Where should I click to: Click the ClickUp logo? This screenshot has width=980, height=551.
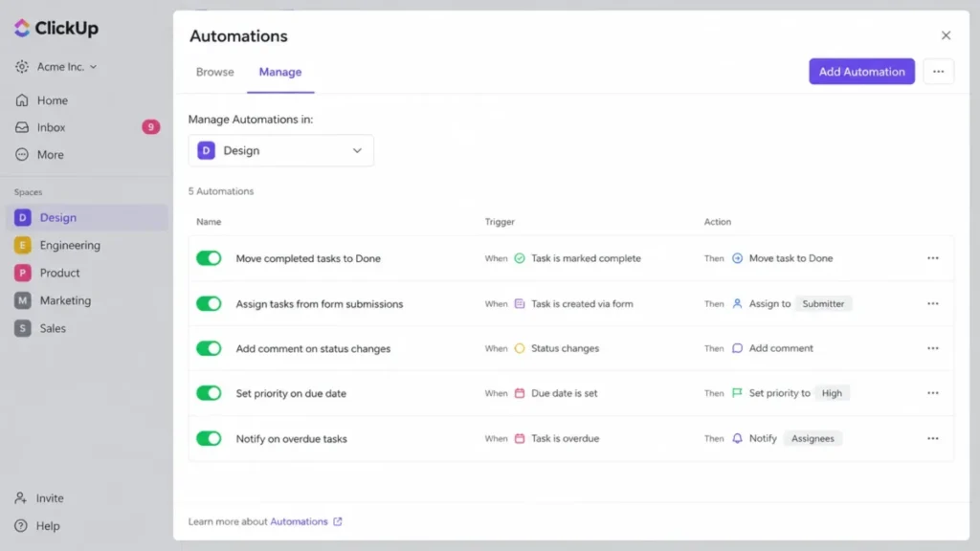click(x=56, y=28)
